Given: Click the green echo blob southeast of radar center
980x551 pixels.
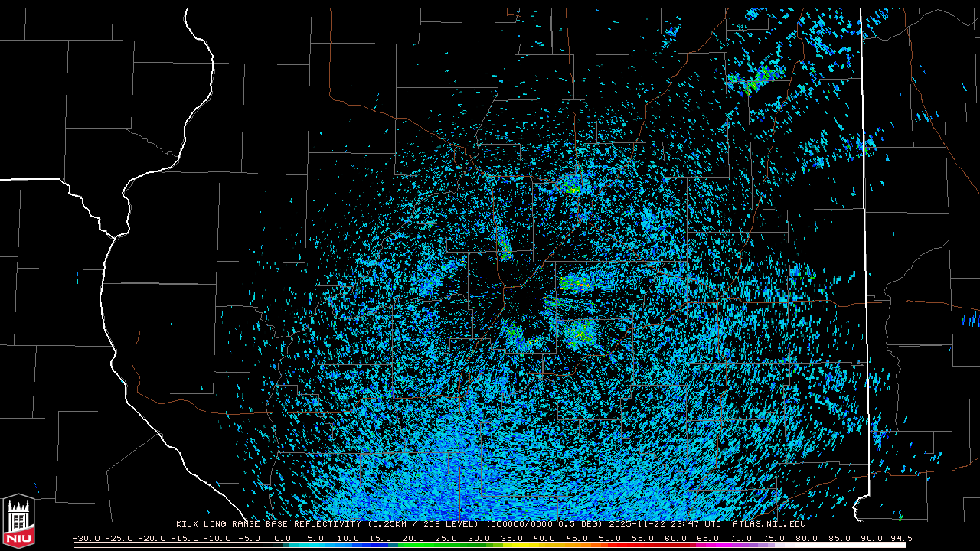Looking at the screenshot, I should click(x=581, y=332).
